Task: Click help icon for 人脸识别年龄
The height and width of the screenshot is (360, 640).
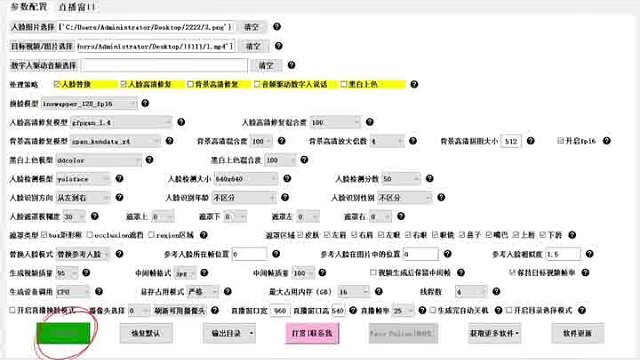Action: [285, 198]
